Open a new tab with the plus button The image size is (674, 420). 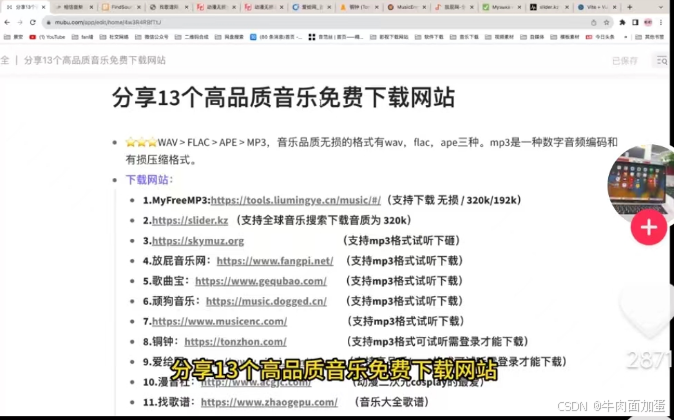pos(630,7)
